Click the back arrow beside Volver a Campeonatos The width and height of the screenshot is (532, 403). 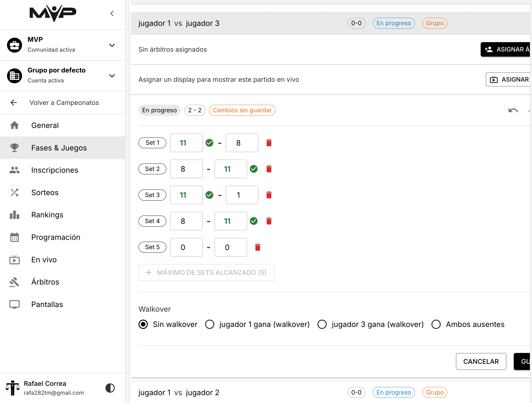pyautogui.click(x=14, y=102)
